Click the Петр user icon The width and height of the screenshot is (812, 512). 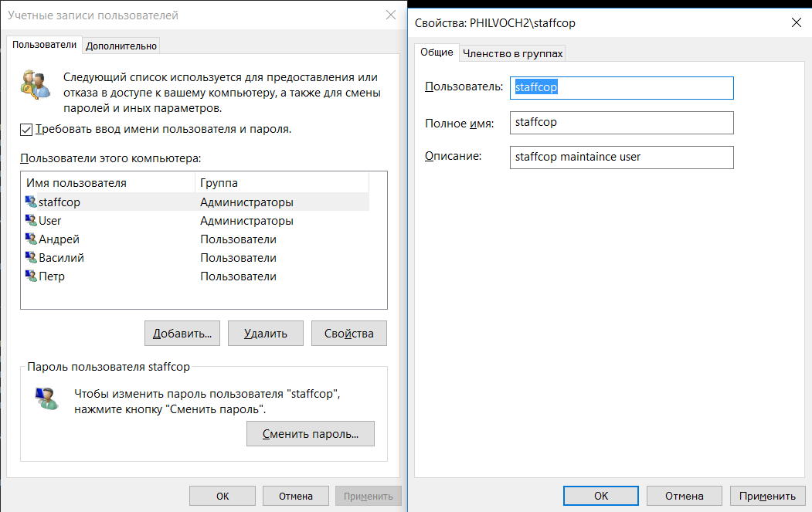pyautogui.click(x=31, y=276)
